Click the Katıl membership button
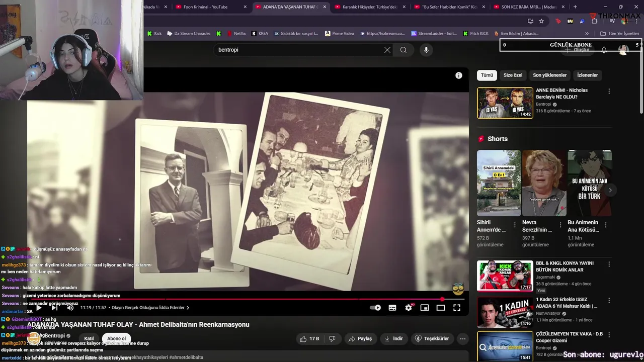The width and height of the screenshot is (644, 362). click(x=89, y=339)
